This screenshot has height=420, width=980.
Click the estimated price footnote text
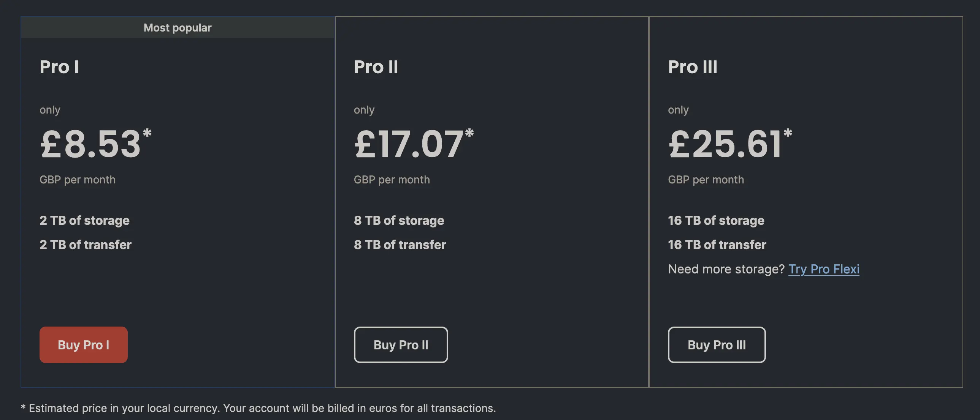[259, 408]
